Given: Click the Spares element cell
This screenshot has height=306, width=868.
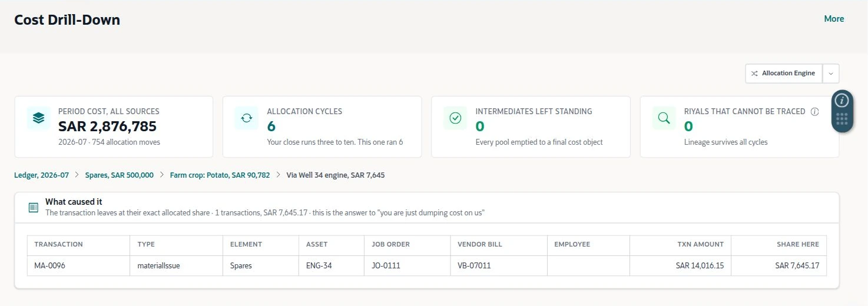Looking at the screenshot, I should click(261, 265).
